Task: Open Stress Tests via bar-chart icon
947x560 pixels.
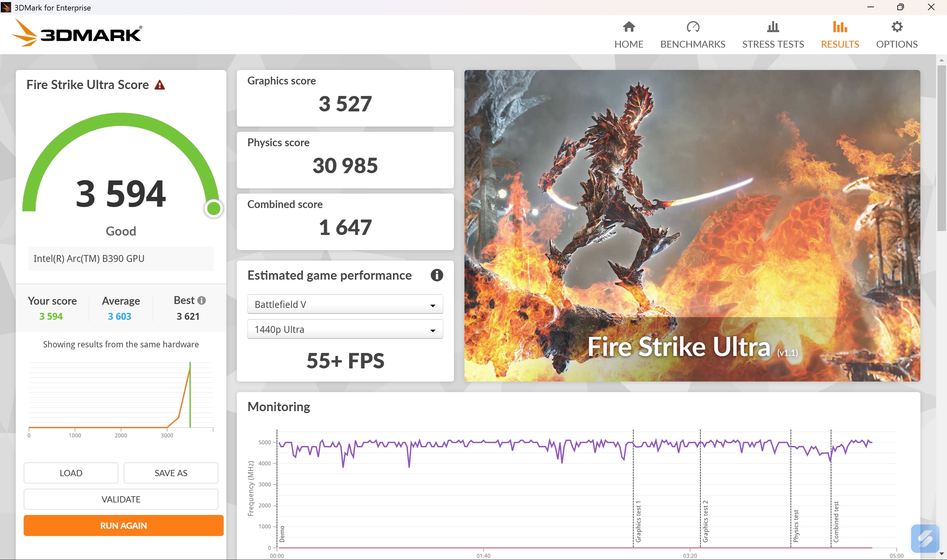Action: coord(773,27)
